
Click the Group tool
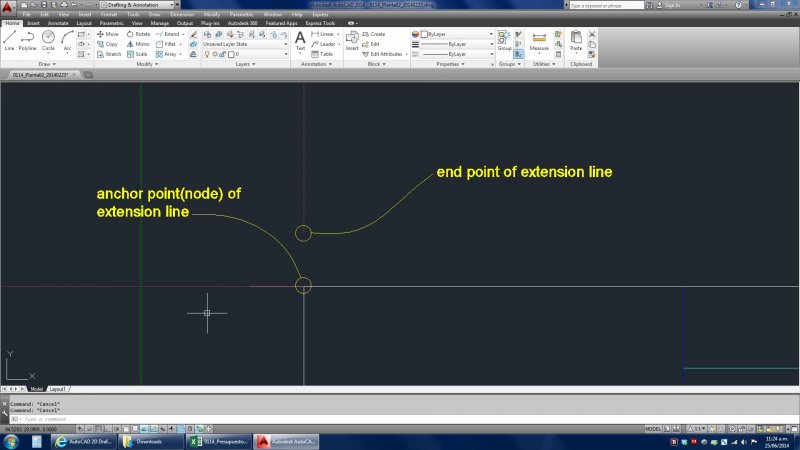(x=504, y=40)
